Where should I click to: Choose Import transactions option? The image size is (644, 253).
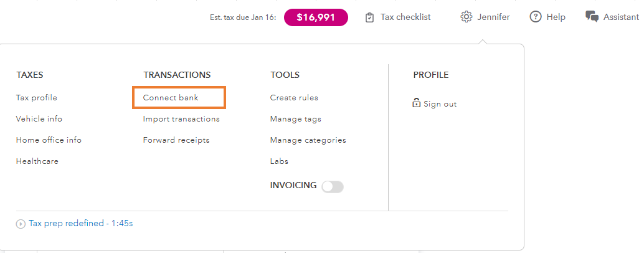coord(181,119)
